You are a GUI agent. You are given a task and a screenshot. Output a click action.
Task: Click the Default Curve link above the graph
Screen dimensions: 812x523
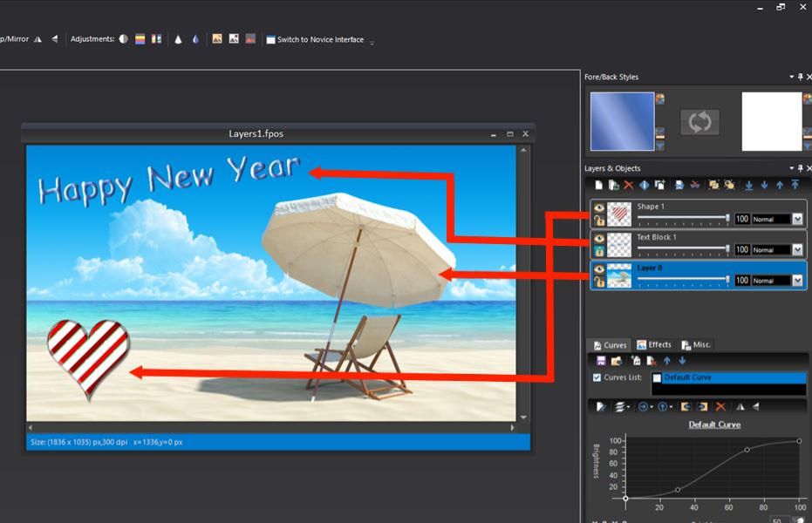tap(713, 425)
